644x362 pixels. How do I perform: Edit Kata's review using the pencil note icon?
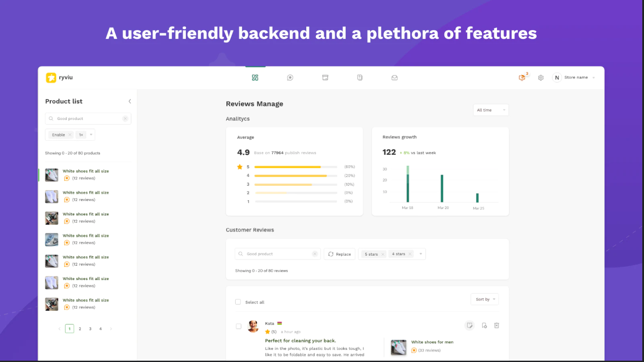point(469,325)
